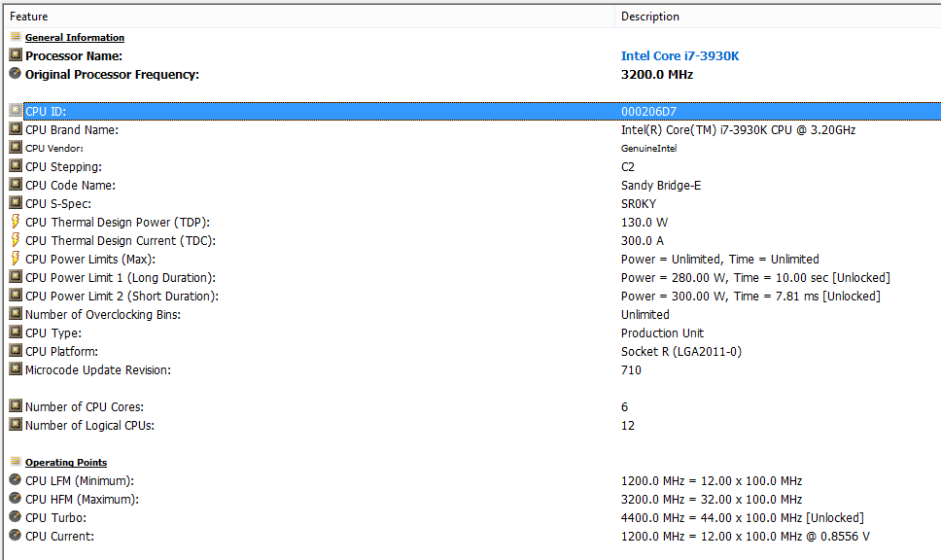Click the Feature column header

(x=309, y=17)
